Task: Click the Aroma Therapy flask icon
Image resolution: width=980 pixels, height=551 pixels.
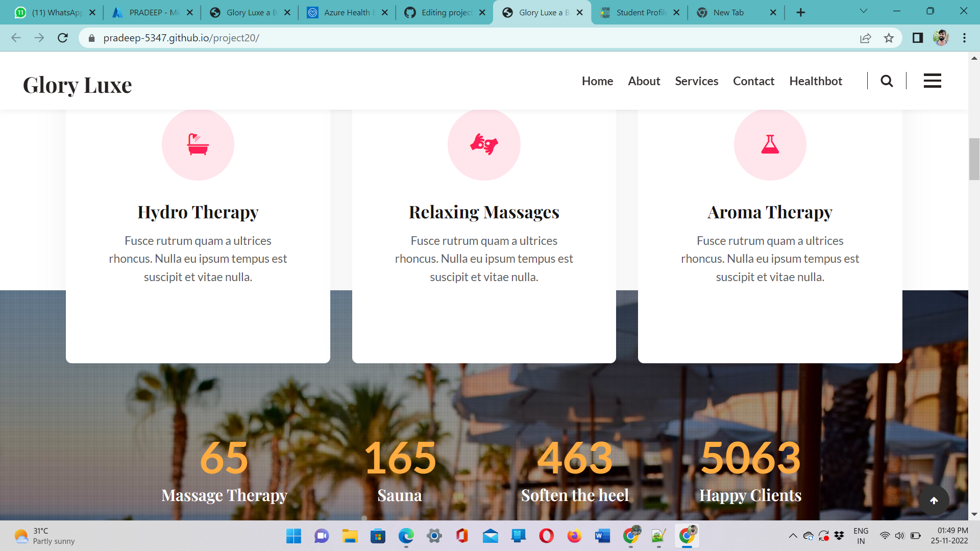Action: [x=770, y=144]
